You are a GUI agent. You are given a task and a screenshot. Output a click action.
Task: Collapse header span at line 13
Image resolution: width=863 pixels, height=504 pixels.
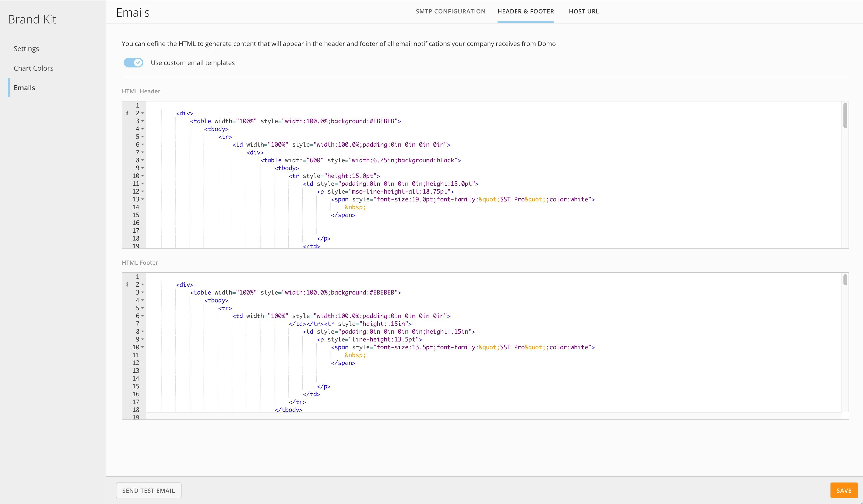coord(143,199)
